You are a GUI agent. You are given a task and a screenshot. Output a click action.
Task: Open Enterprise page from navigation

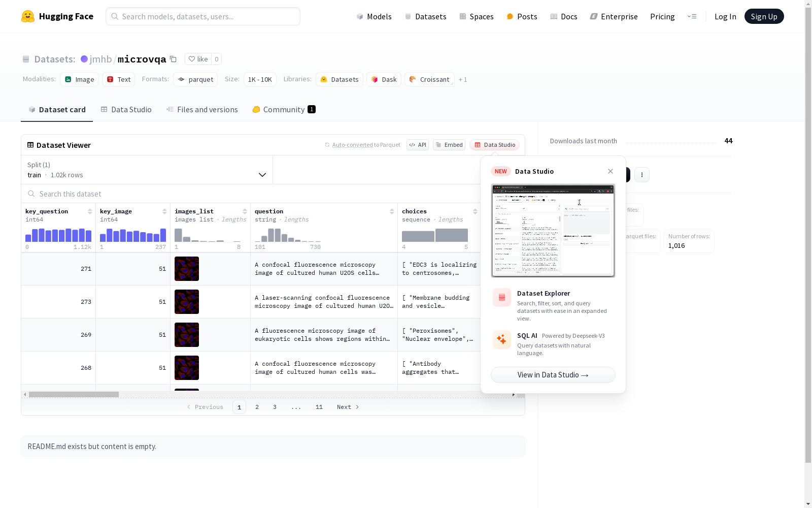[x=614, y=16]
